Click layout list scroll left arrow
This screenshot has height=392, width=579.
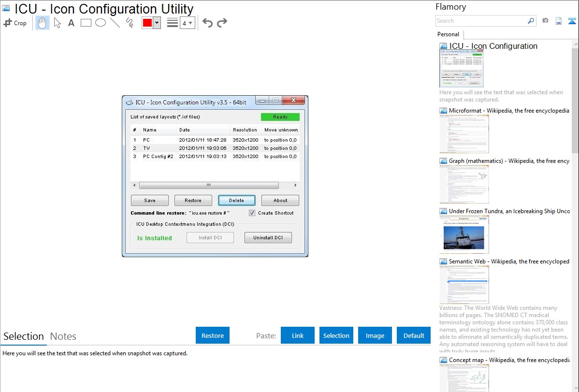pyautogui.click(x=134, y=185)
